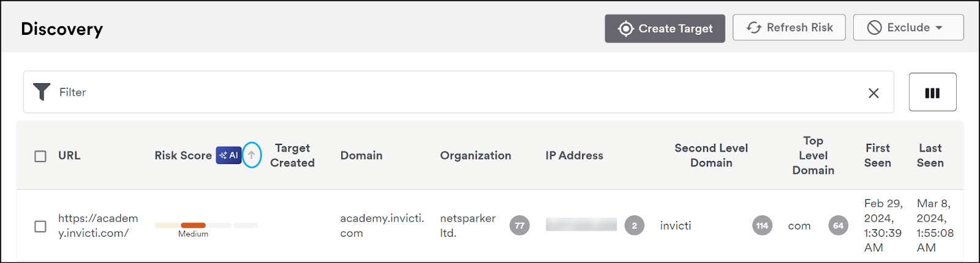Sort by the Organization column header

point(475,155)
